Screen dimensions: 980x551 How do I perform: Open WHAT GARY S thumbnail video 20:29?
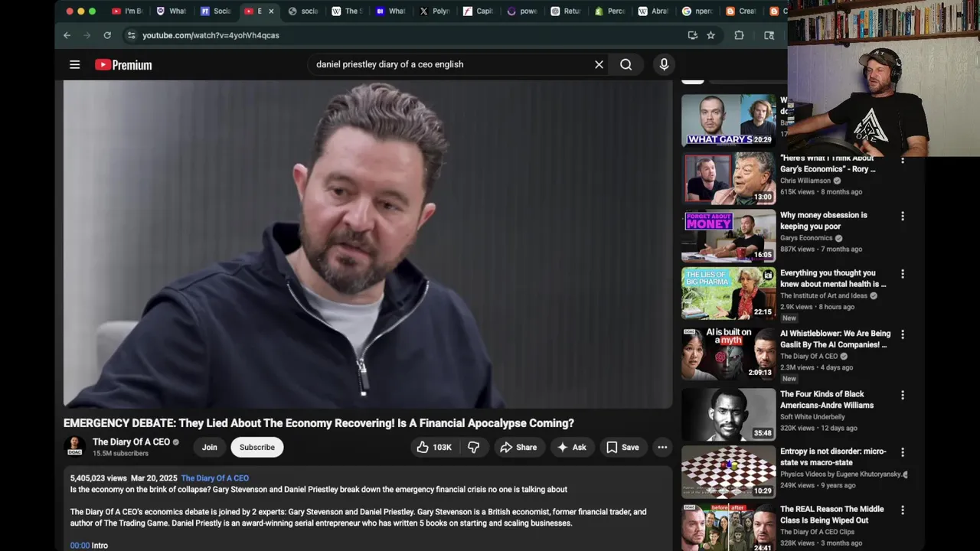728,119
